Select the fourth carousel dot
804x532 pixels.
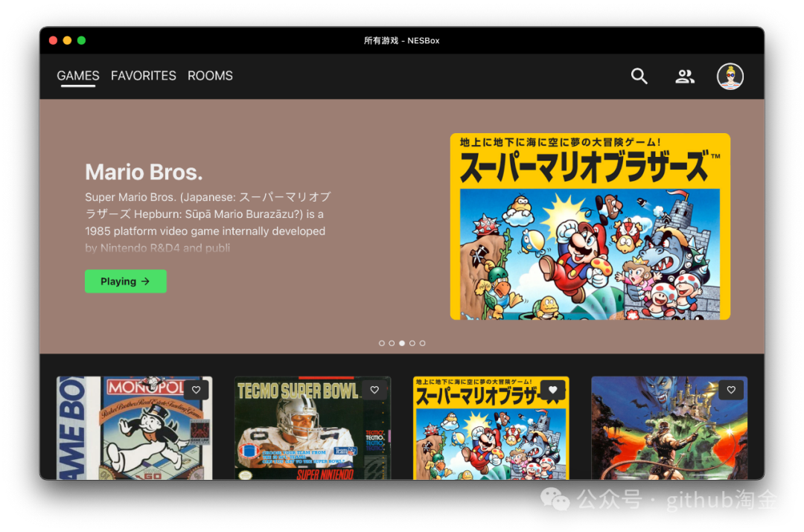tap(412, 344)
